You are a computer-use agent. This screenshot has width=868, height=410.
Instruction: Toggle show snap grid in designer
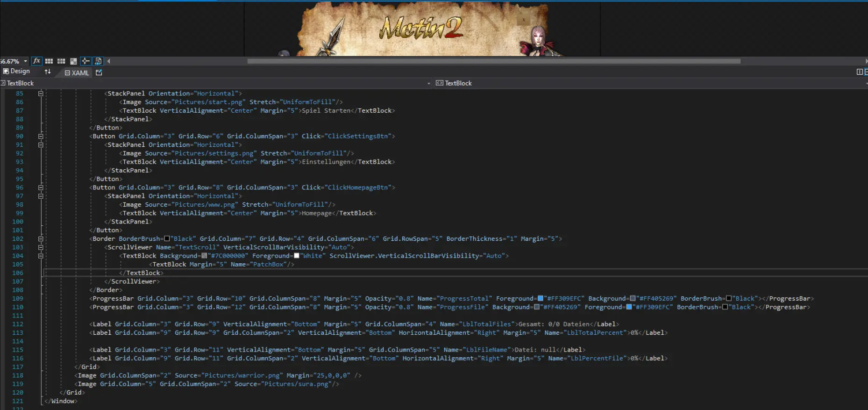pos(49,61)
